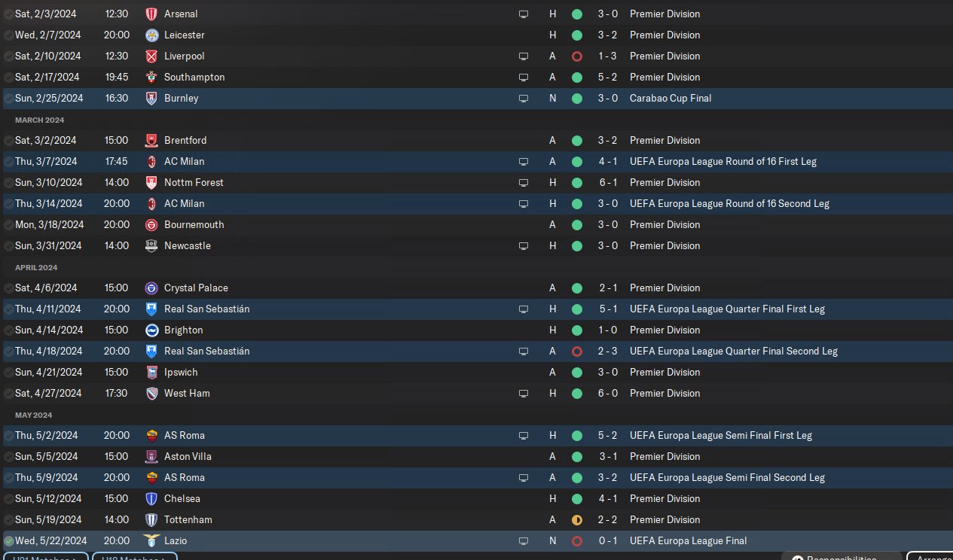The height and width of the screenshot is (560, 953).
Task: Click the red loss indicator on Lazio row
Action: coord(577,540)
